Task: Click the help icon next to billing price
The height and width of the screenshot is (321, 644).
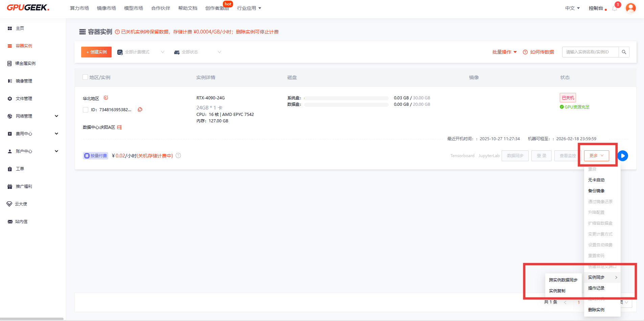Action: coord(178,156)
